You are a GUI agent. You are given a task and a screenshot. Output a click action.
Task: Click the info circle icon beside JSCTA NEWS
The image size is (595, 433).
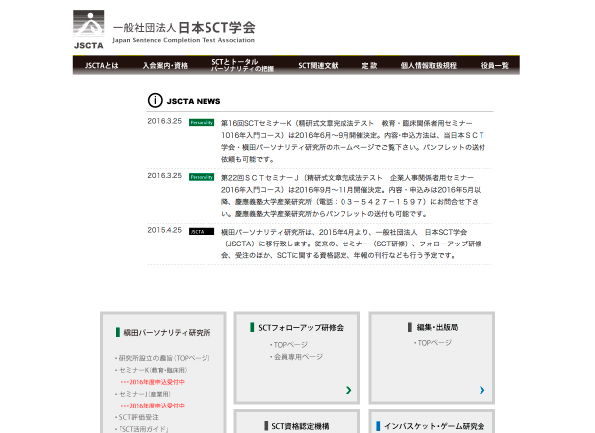pyautogui.click(x=155, y=101)
